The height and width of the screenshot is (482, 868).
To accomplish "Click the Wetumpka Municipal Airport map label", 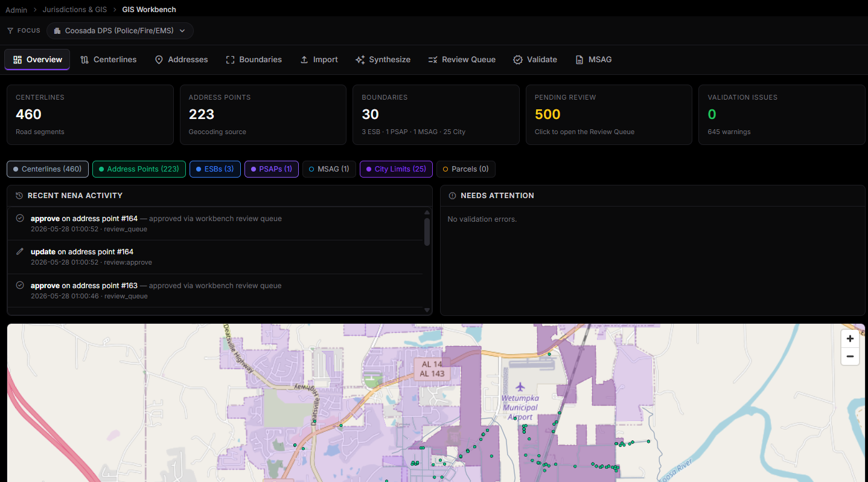I will point(520,407).
